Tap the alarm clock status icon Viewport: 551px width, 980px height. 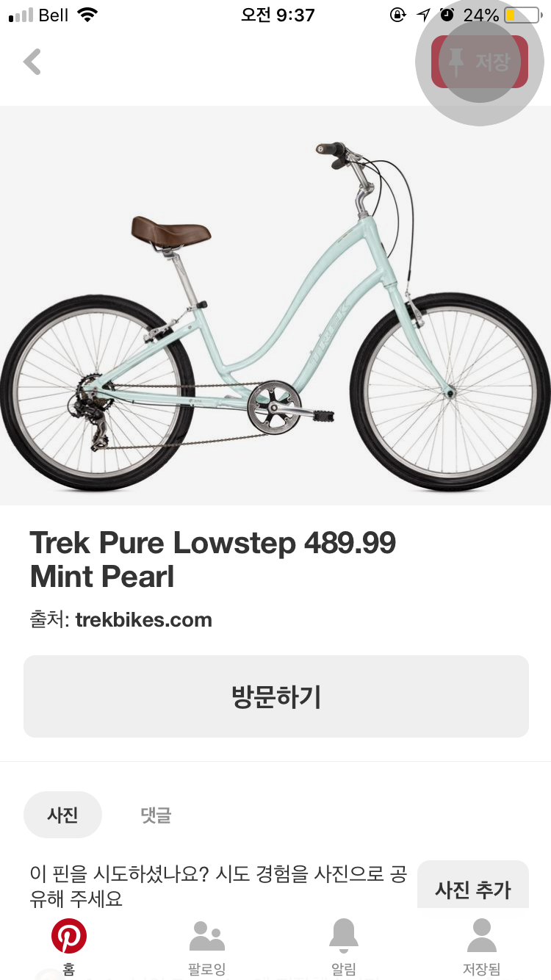coord(447,15)
